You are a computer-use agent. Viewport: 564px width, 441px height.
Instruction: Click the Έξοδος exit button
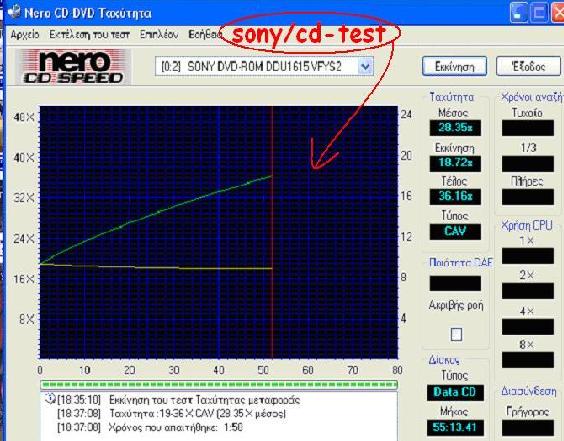click(x=528, y=66)
